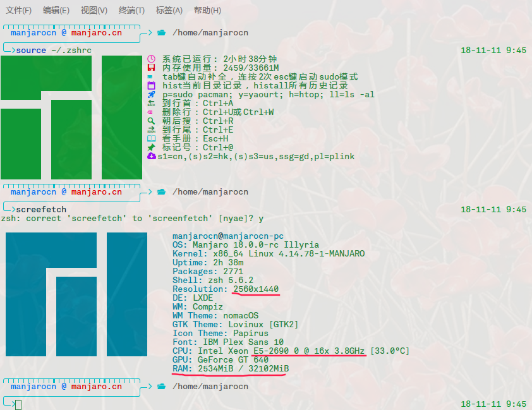Click the 'p=sudo pacman; y=yaourt' alias line
Image resolution: width=532 pixels, height=410 pixels.
269,94
